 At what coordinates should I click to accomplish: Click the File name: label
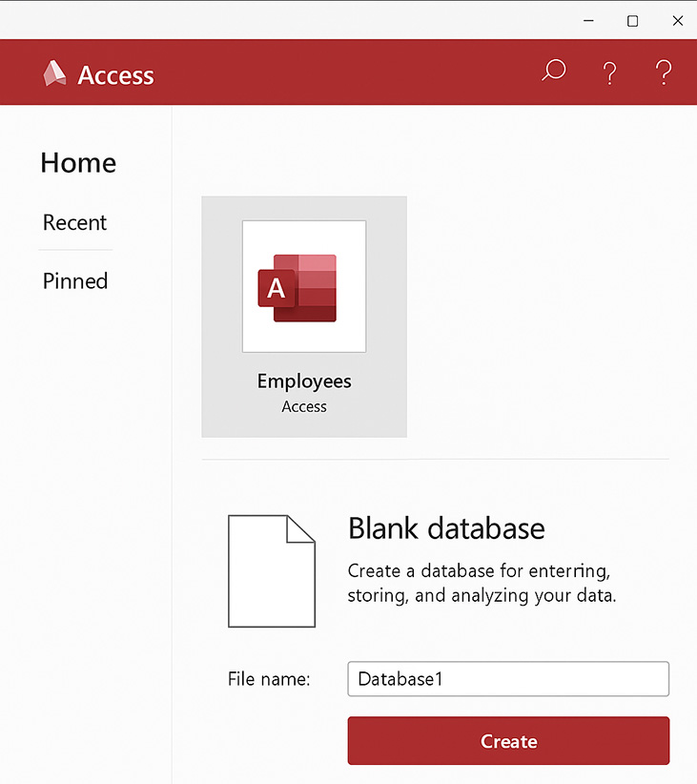[269, 679]
